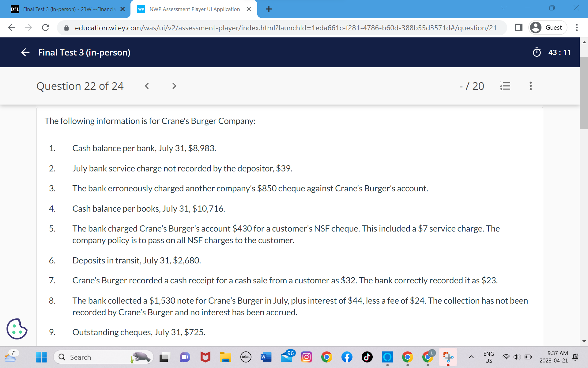Open the assessment three-dot options menu

tap(530, 86)
